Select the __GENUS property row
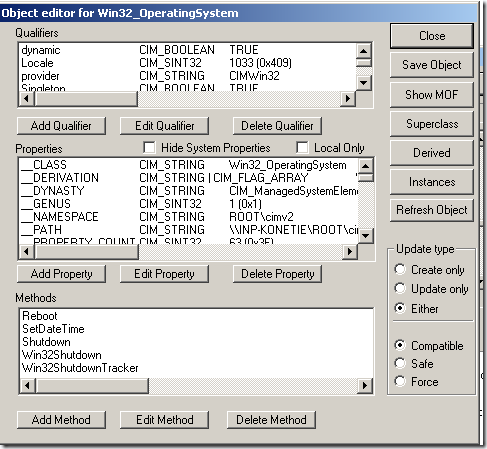Image resolution: width=487 pixels, height=449 pixels. coord(189,204)
